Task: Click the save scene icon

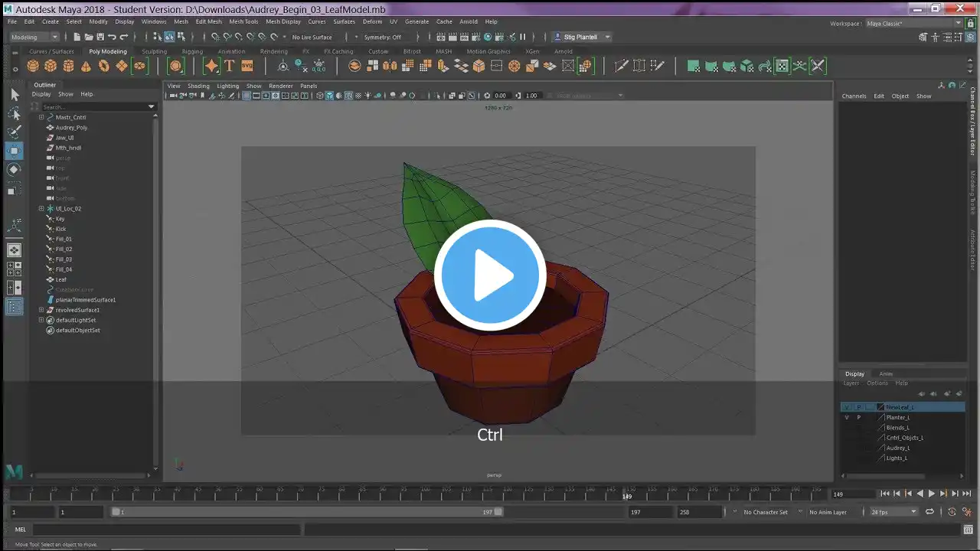Action: click(100, 37)
